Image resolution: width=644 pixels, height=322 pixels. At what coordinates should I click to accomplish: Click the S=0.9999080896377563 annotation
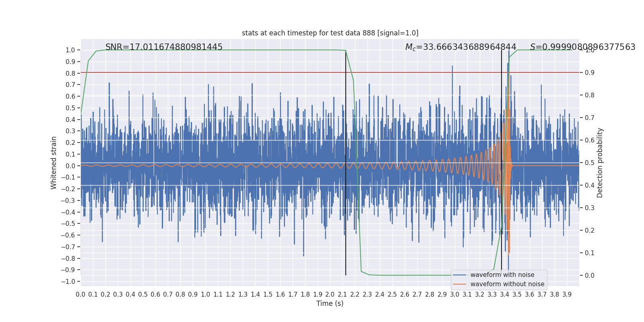[x=582, y=47]
